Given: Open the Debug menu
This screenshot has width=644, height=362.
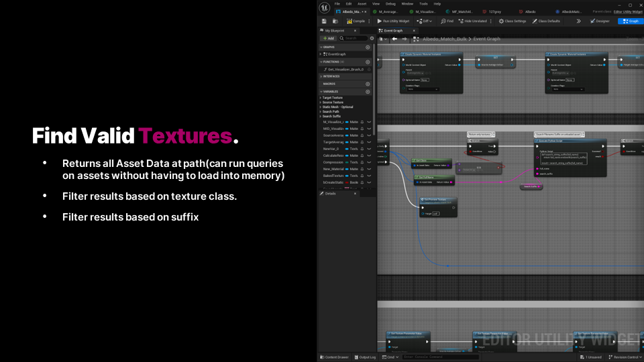Looking at the screenshot, I should coord(390,4).
